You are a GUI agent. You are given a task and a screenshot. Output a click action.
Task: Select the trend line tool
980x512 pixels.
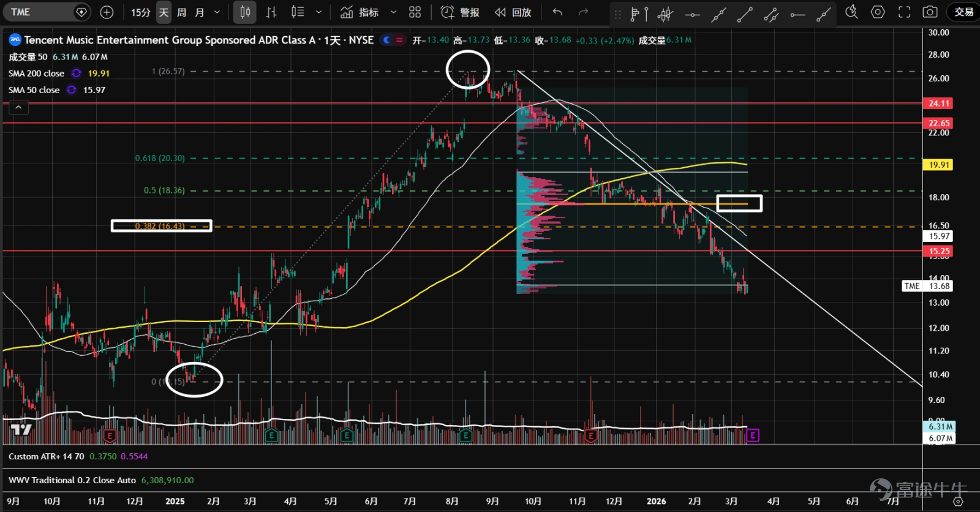pyautogui.click(x=745, y=14)
